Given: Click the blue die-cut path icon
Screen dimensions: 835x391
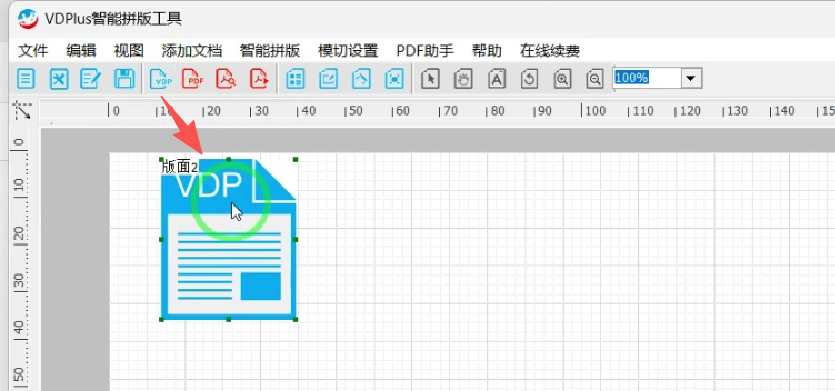Looking at the screenshot, I should point(362,79).
